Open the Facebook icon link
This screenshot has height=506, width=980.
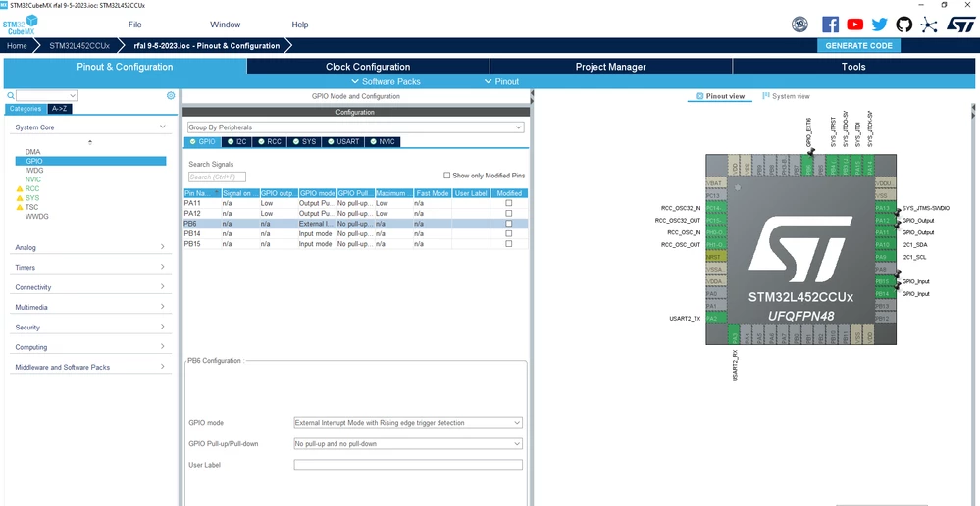(x=830, y=25)
